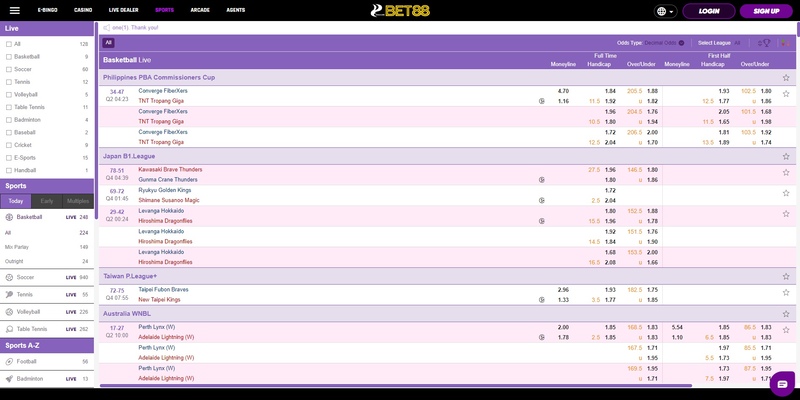Check the Handball live filter checkbox

click(x=9, y=170)
